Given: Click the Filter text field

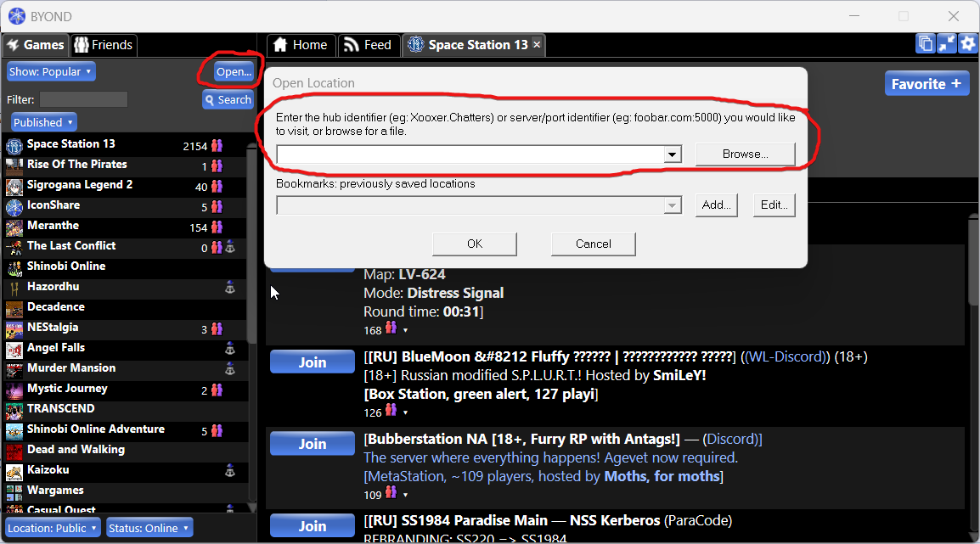Looking at the screenshot, I should pyautogui.click(x=82, y=99).
